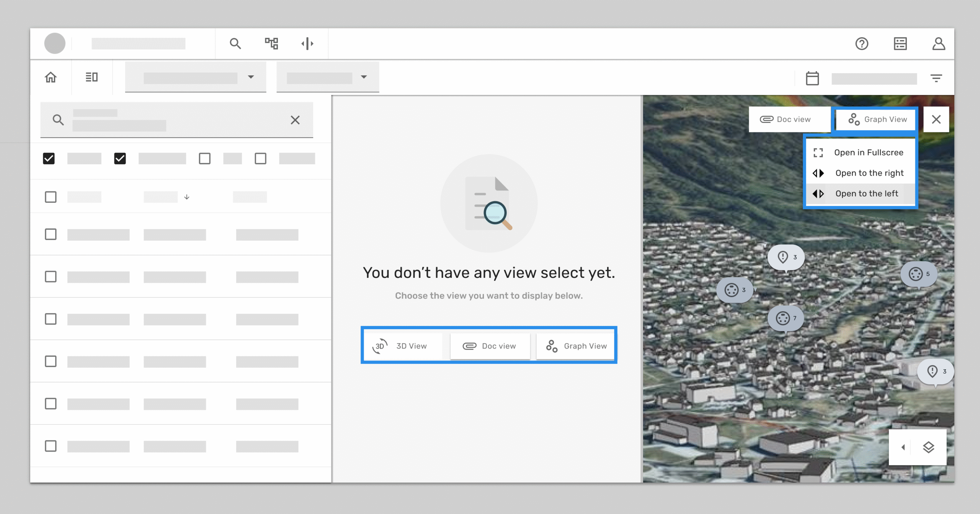Select Open in Fullscreen menu option
980x514 pixels.
(x=868, y=152)
